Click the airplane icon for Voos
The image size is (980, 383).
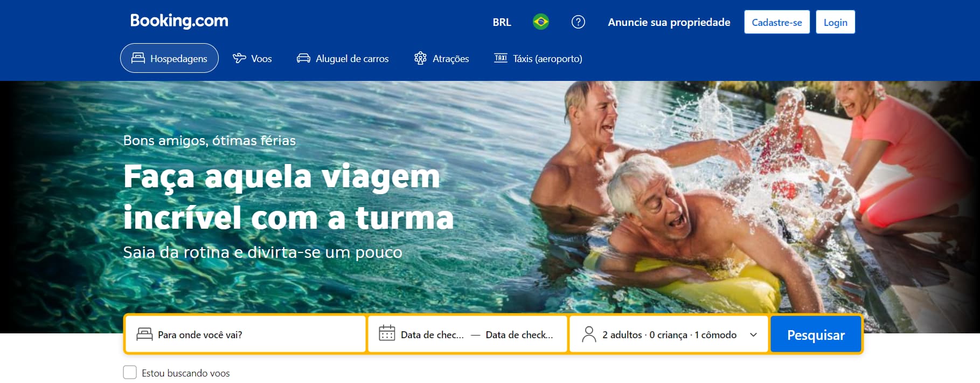(x=239, y=58)
